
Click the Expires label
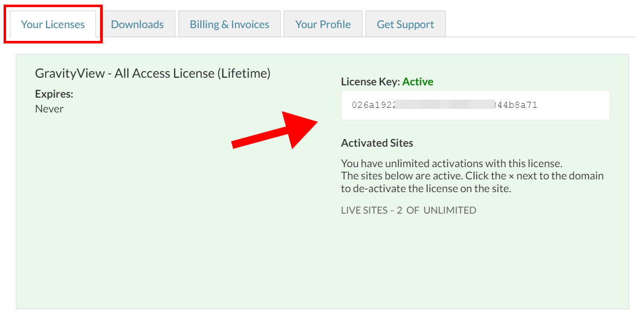(x=54, y=94)
